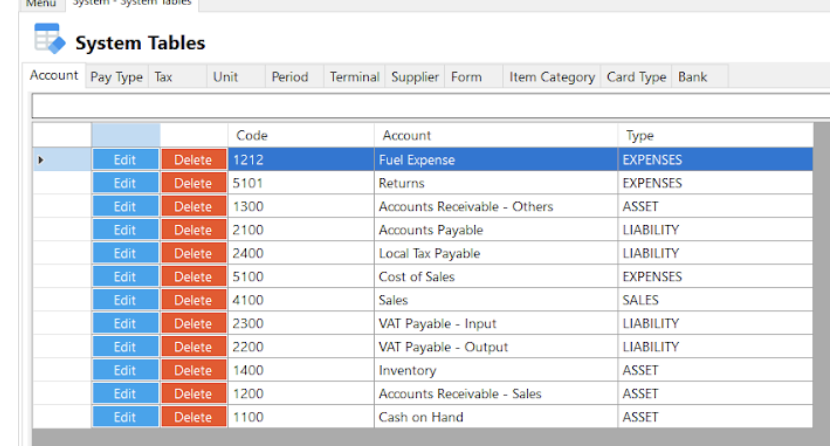830x446 pixels.
Task: Open the Tax tab
Action: point(177,77)
